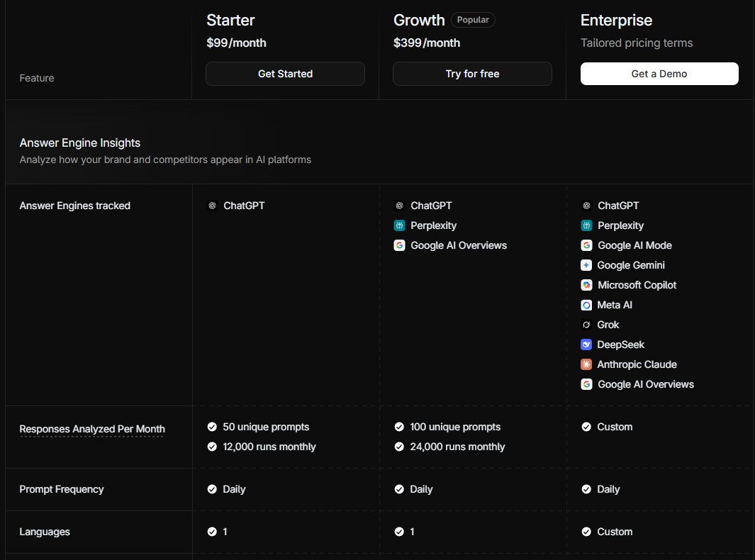Click checkmark beside 50 unique prompts
The height and width of the screenshot is (560, 755).
(x=212, y=427)
